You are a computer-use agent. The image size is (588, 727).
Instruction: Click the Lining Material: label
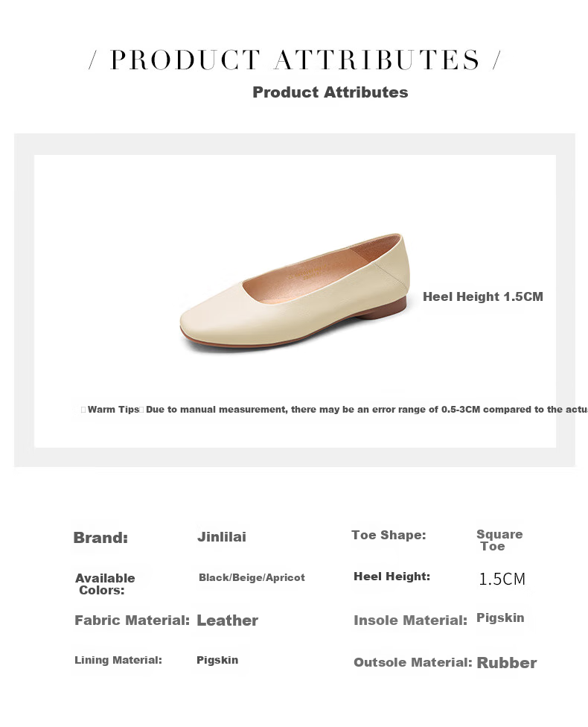pyautogui.click(x=118, y=660)
